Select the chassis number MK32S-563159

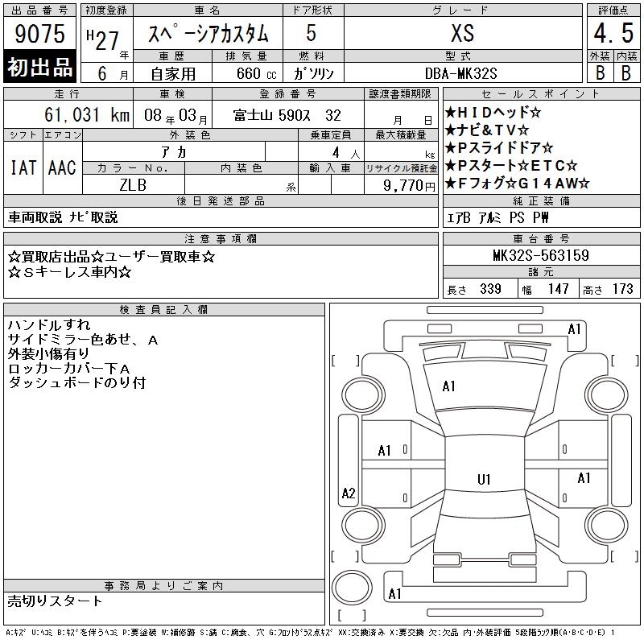point(541,255)
